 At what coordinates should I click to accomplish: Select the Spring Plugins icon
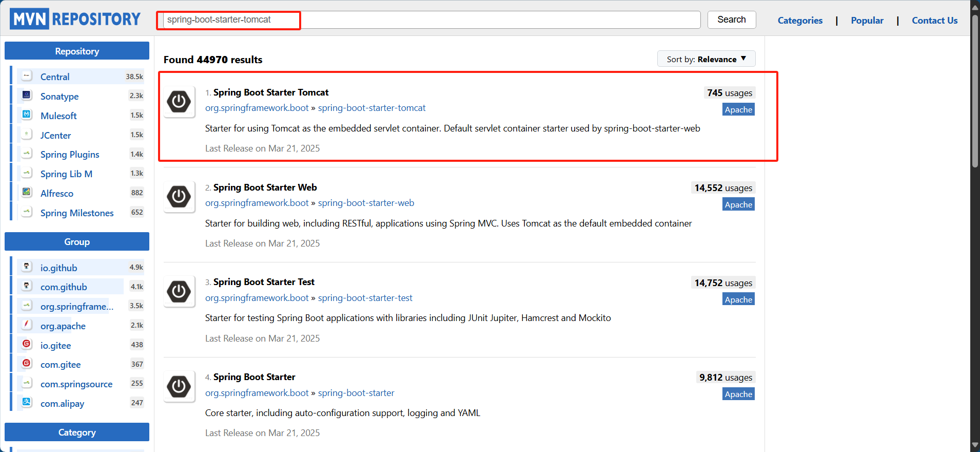(27, 154)
